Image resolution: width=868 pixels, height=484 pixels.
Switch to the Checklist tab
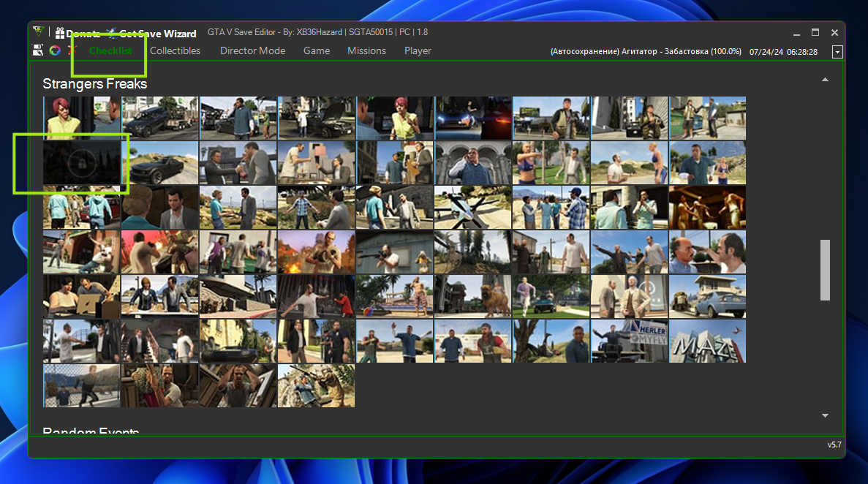point(110,50)
